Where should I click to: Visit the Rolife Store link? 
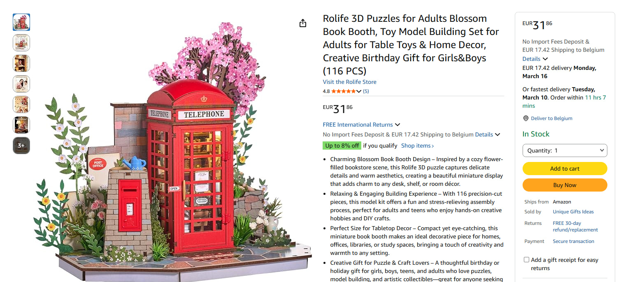click(349, 82)
